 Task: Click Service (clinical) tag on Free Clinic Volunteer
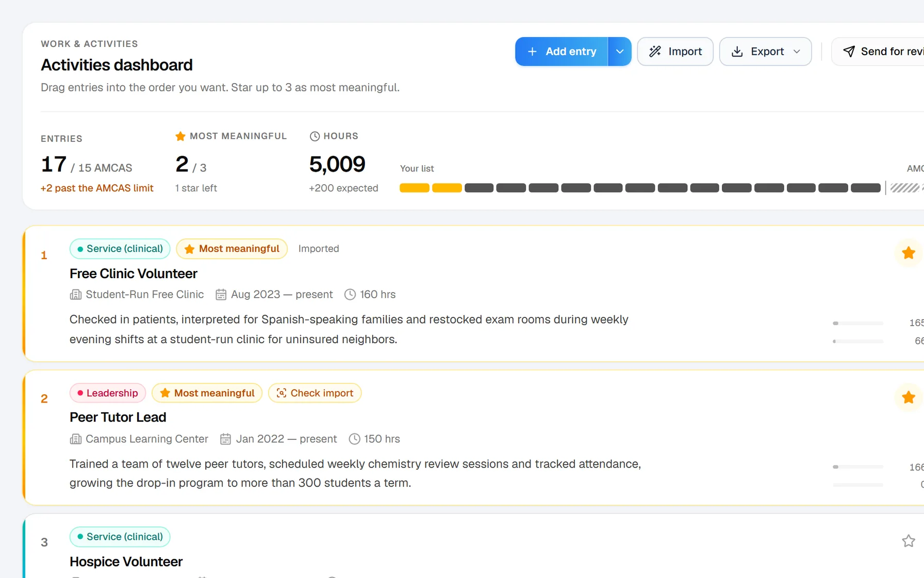point(120,249)
